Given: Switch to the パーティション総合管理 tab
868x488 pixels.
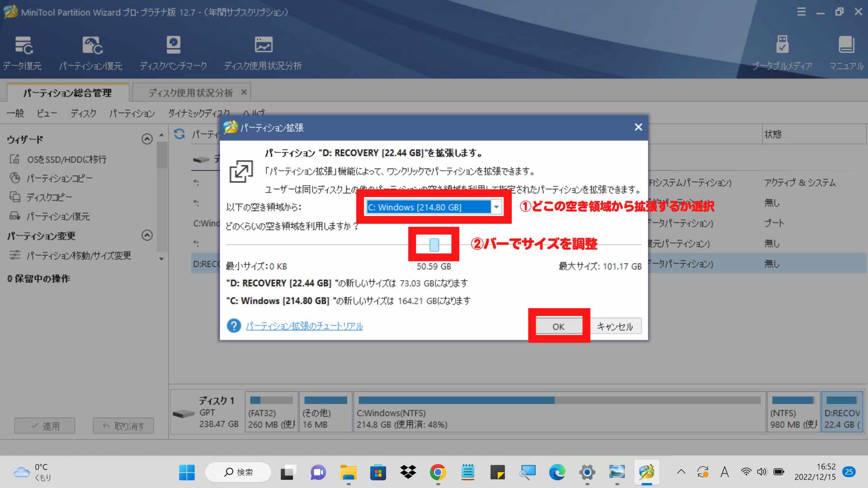Looking at the screenshot, I should (68, 93).
